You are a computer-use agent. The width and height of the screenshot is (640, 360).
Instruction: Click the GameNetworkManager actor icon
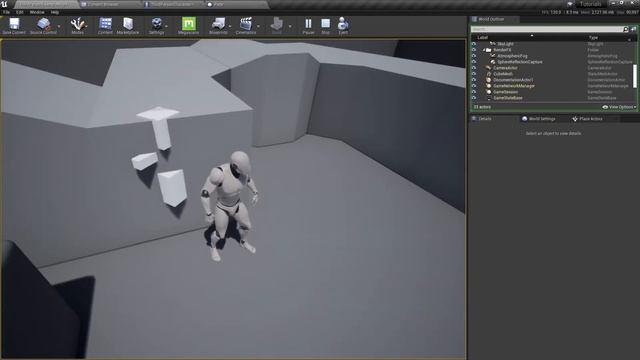click(x=489, y=86)
